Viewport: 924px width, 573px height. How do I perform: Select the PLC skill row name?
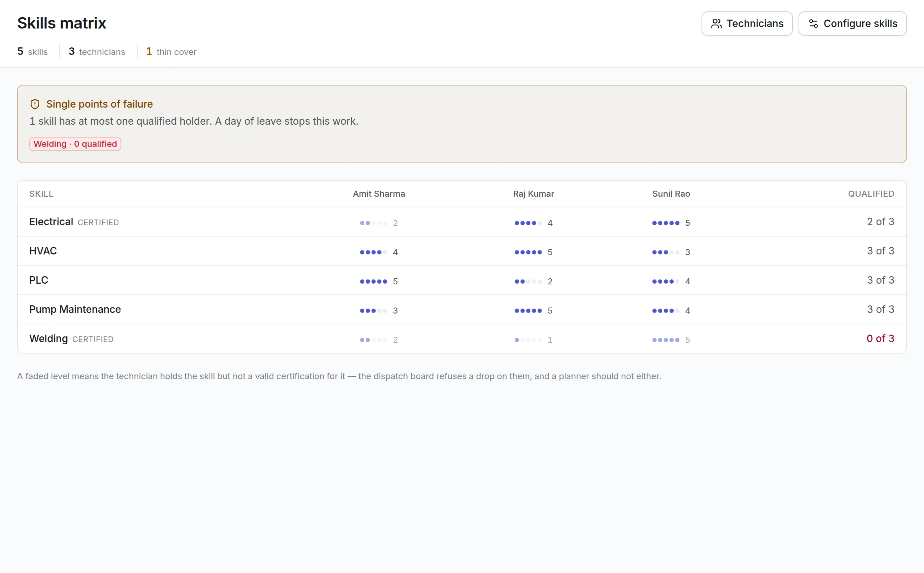point(38,280)
